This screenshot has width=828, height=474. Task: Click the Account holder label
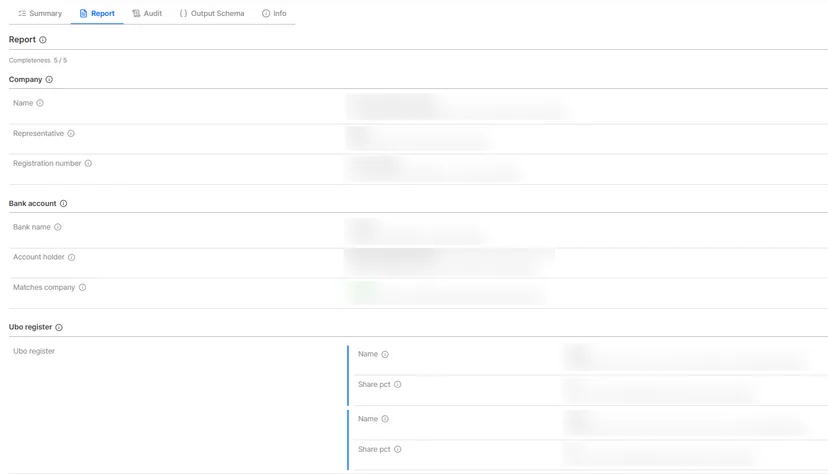tap(39, 257)
